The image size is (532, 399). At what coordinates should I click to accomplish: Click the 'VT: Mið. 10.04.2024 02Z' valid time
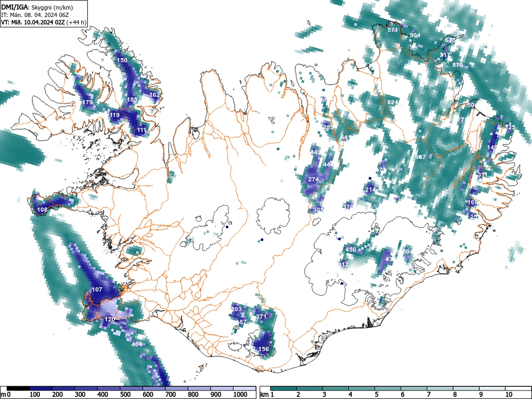click(x=33, y=22)
